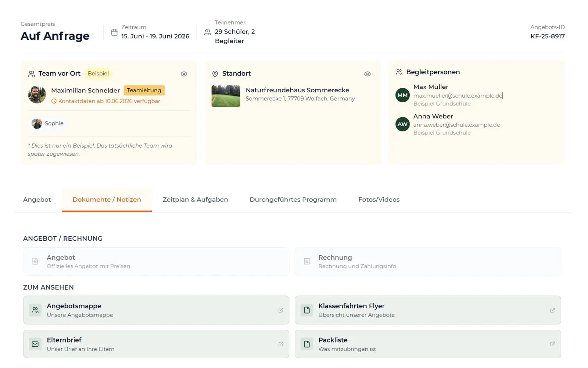Switch to the Angebot tab
Screen dimensions: 588x368
37,199
